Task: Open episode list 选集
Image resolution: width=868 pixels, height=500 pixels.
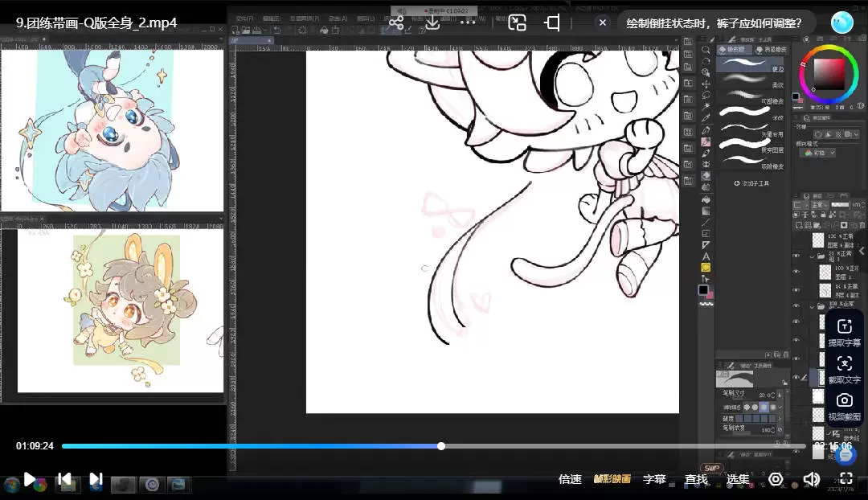Action: 738,479
